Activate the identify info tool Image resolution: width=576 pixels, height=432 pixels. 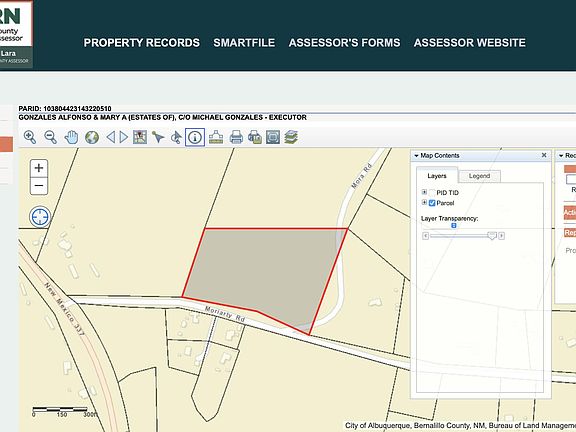(x=195, y=137)
